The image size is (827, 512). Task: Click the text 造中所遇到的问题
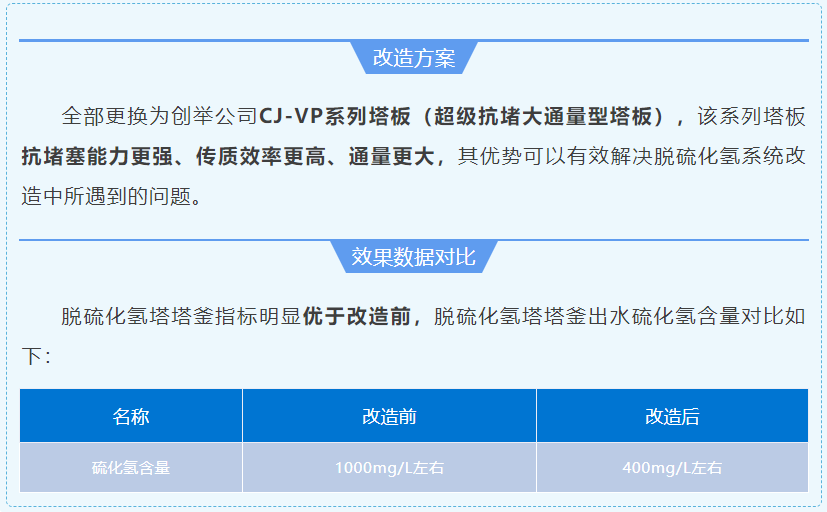tap(111, 196)
